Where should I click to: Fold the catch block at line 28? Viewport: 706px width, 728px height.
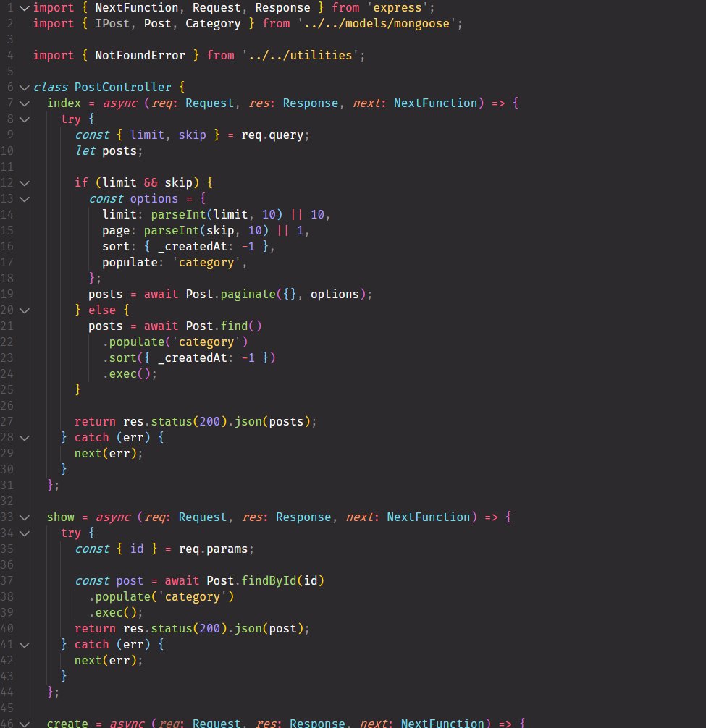point(24,437)
